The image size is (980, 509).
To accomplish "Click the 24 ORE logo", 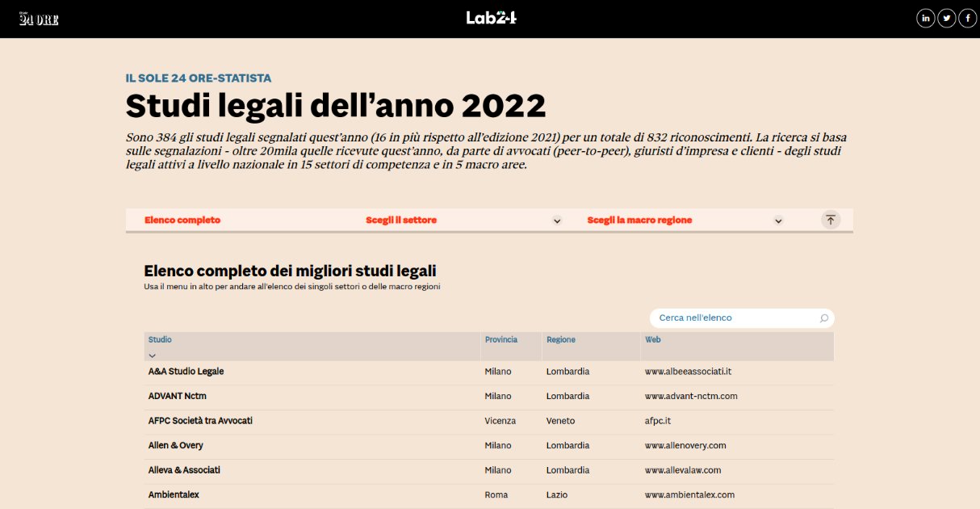I will point(39,19).
